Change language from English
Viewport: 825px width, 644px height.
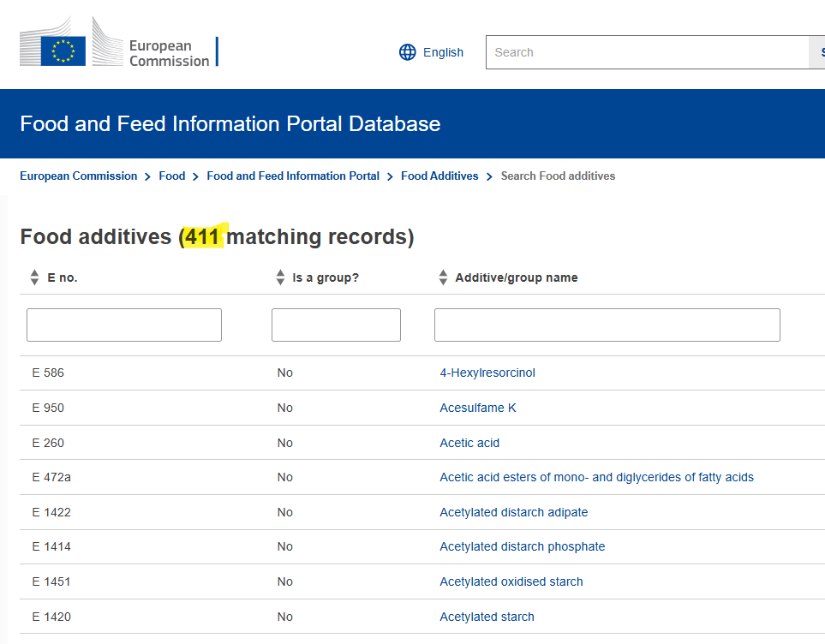pos(443,52)
